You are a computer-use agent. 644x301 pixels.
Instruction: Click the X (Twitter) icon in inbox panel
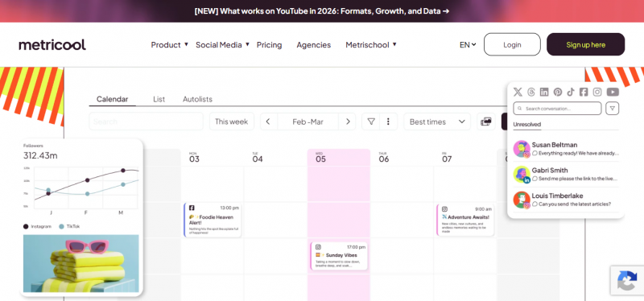(x=518, y=92)
